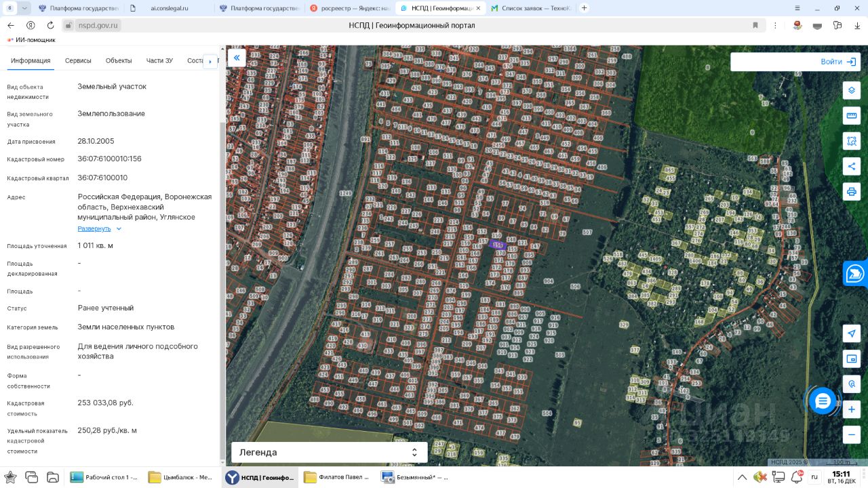Click the cadastral number 36:07:6100010:156
The image size is (868, 488).
[x=109, y=159]
